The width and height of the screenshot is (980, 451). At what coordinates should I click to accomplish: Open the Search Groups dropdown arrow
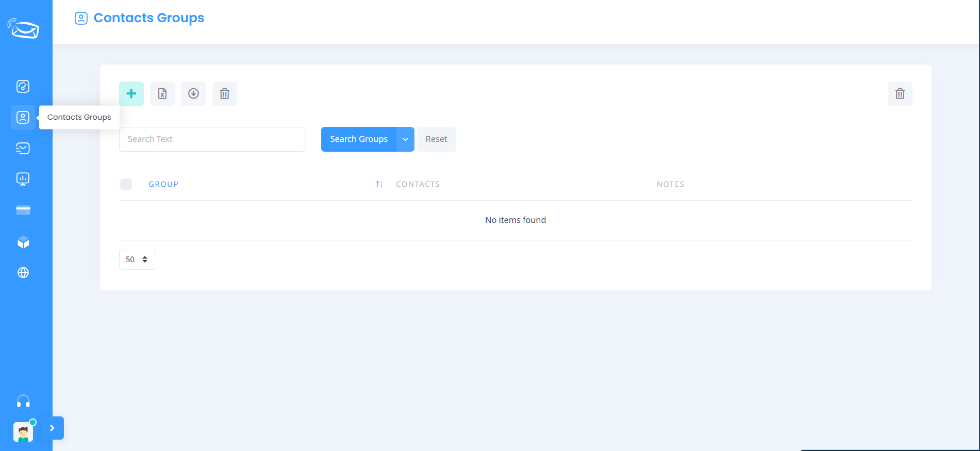[405, 139]
